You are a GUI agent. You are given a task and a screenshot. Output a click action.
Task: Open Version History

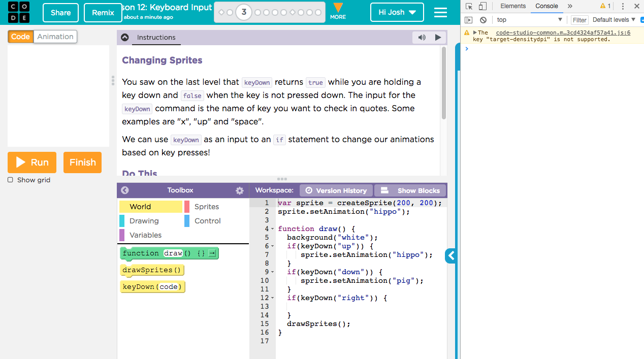tap(336, 190)
